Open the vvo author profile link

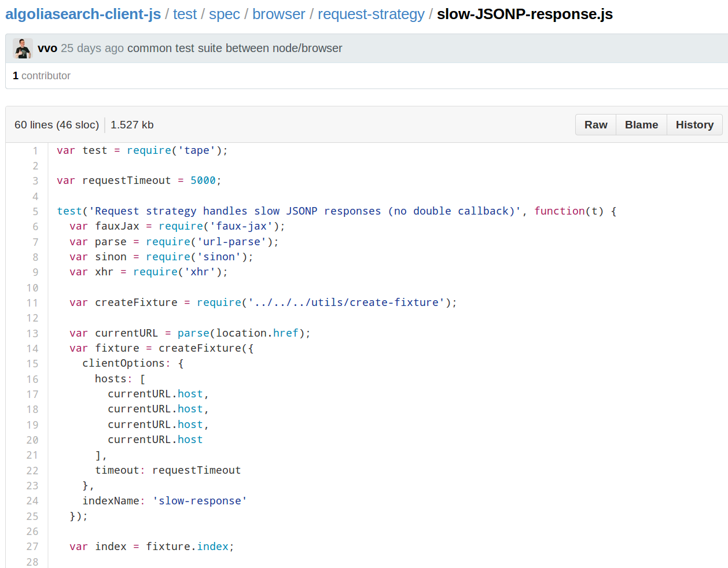(47, 48)
